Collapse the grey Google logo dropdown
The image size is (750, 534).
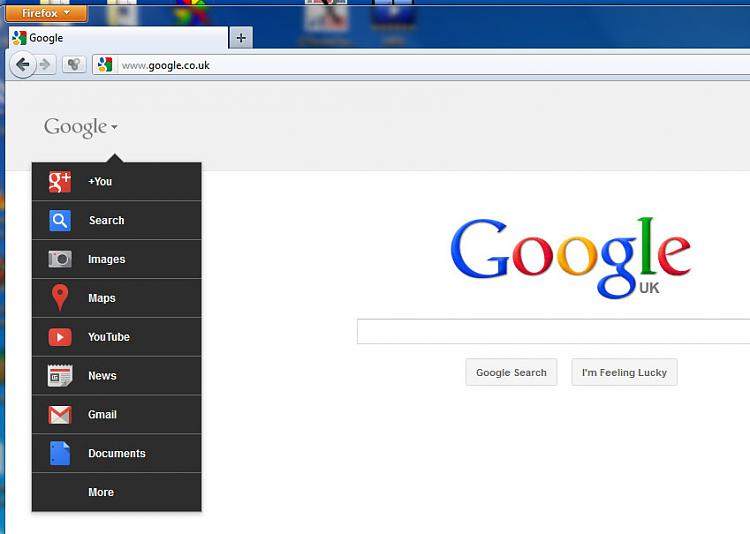coord(80,127)
